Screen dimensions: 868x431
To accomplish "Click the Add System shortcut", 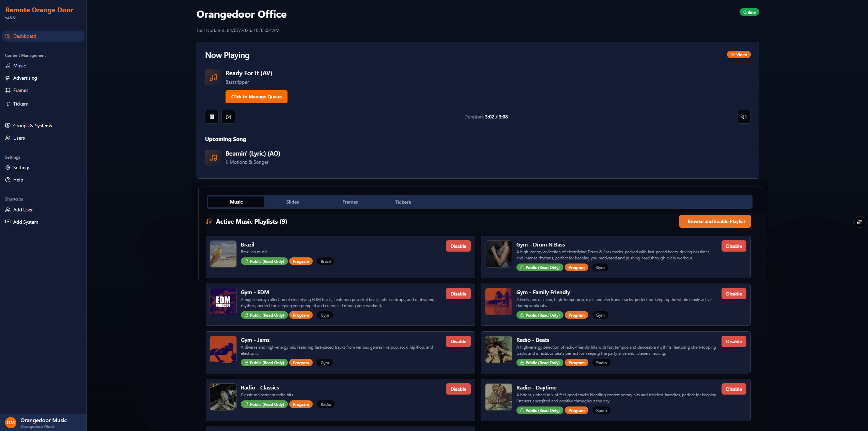I will [x=26, y=222].
